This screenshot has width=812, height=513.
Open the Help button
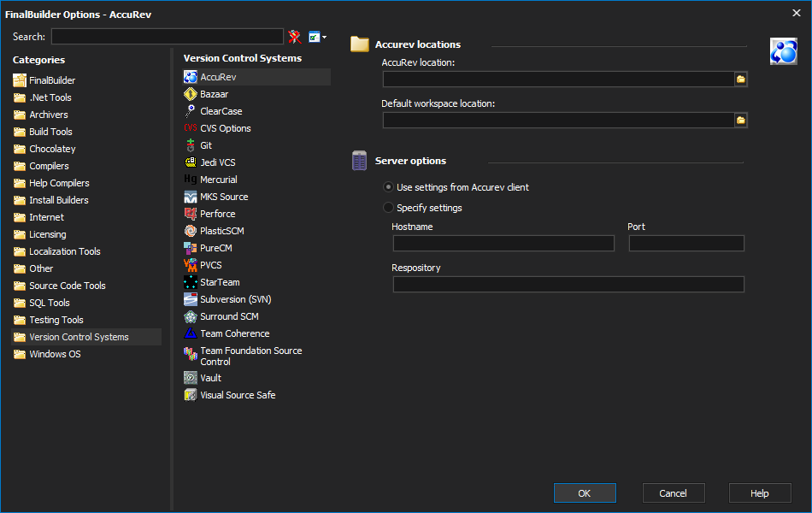point(760,492)
